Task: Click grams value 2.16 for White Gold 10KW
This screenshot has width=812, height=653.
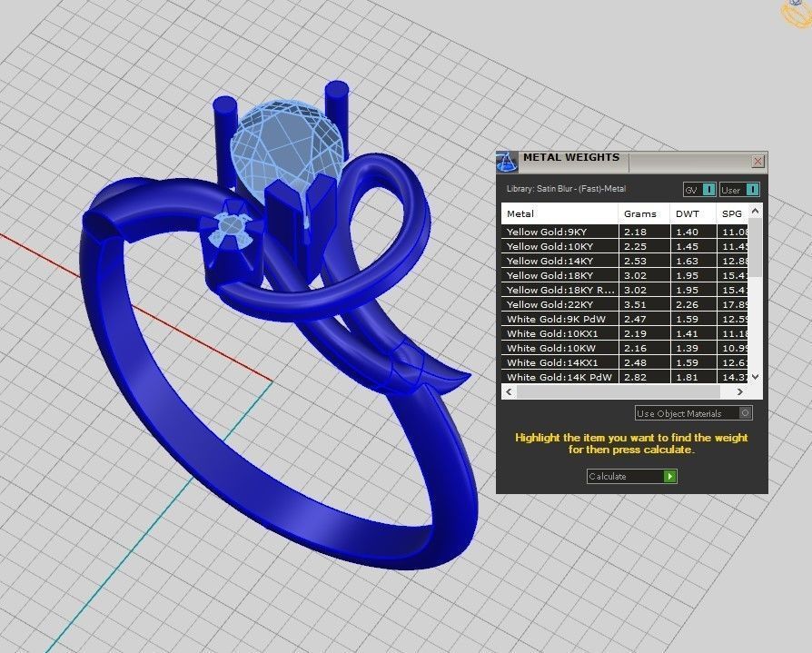Action: pos(635,348)
